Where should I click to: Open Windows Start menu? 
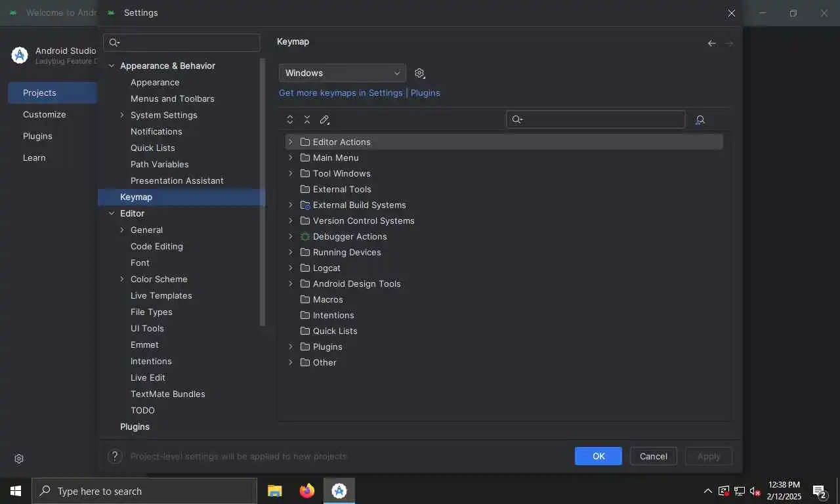16,491
